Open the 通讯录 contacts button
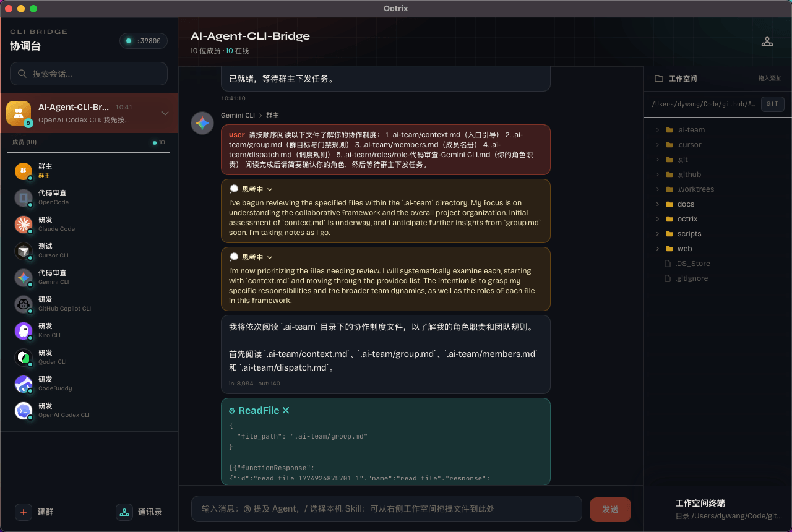The image size is (792, 532). tap(140, 512)
